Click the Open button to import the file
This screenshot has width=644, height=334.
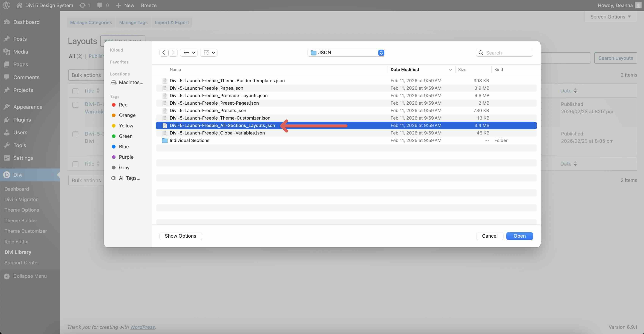pos(520,236)
